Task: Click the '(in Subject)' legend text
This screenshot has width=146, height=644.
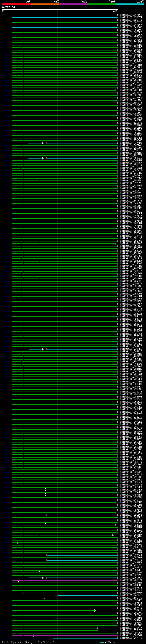Action: coord(46,642)
